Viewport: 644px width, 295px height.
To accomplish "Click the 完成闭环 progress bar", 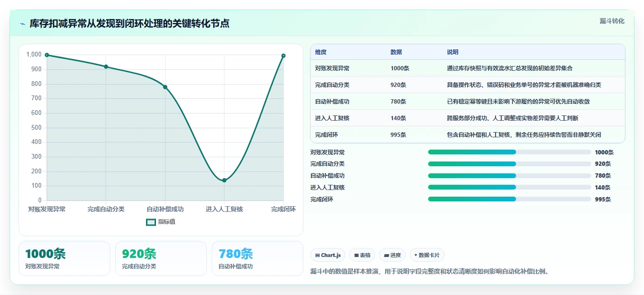I will (509, 199).
